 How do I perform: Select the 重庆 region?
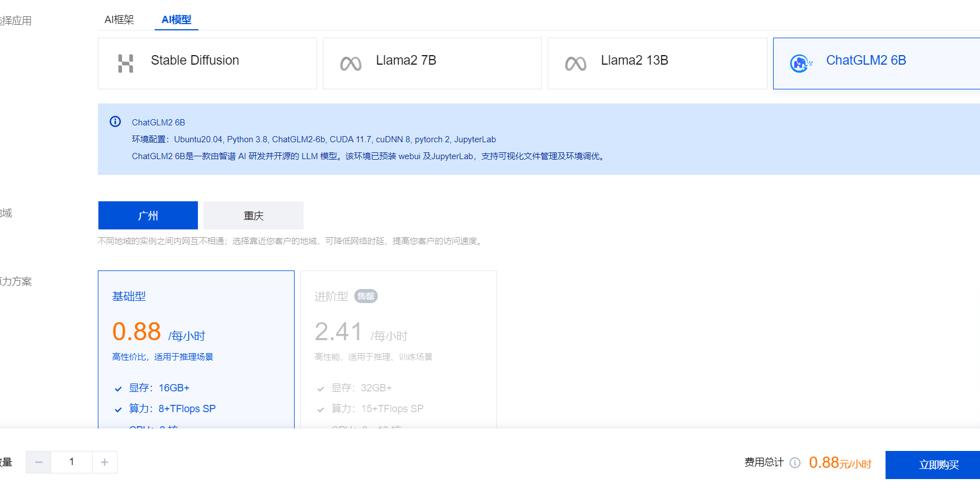tap(254, 215)
